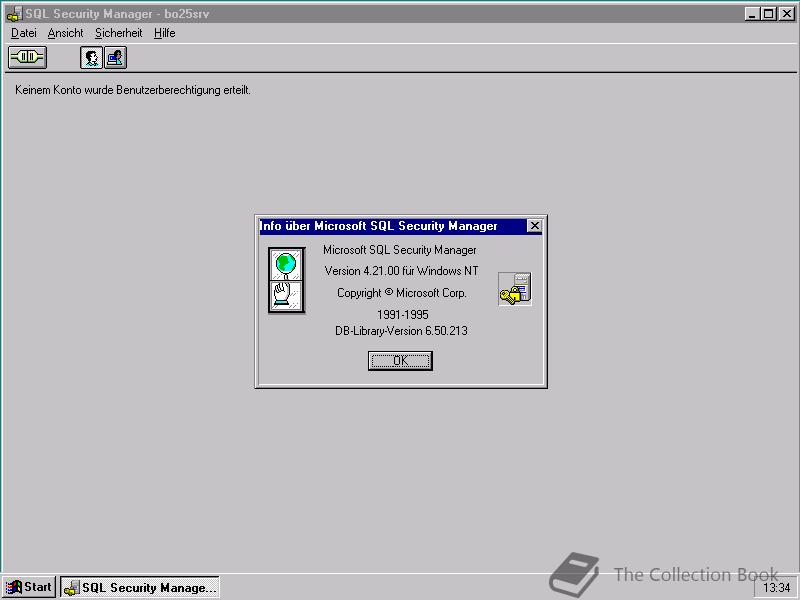Open the Sicherheit menu
The height and width of the screenshot is (600, 800).
point(118,33)
